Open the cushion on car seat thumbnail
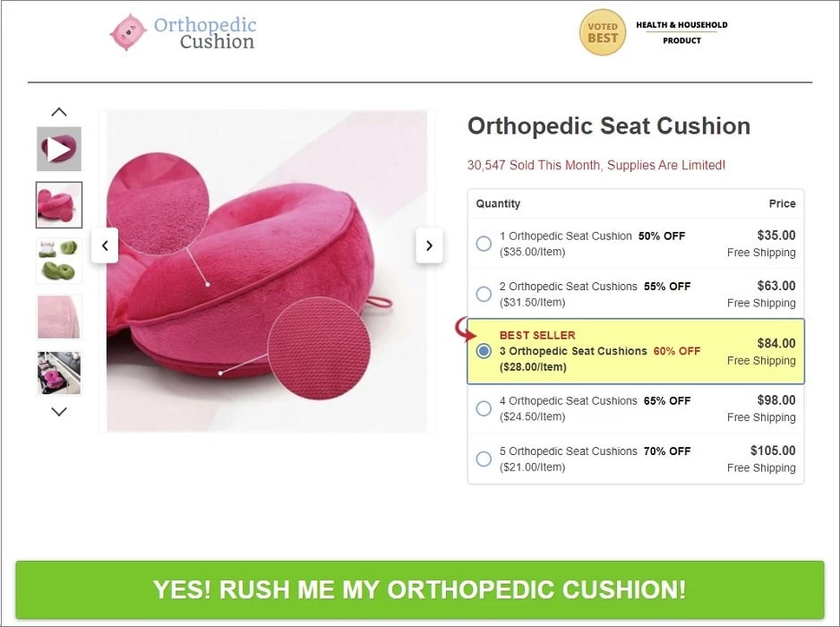Screen dimensions: 840x627 [59, 373]
